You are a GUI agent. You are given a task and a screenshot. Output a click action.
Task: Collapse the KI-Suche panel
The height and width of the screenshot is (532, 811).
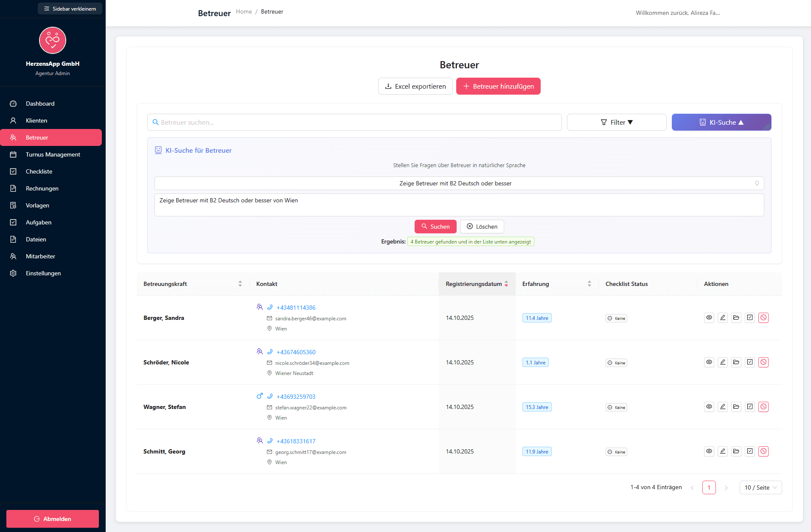721,122
